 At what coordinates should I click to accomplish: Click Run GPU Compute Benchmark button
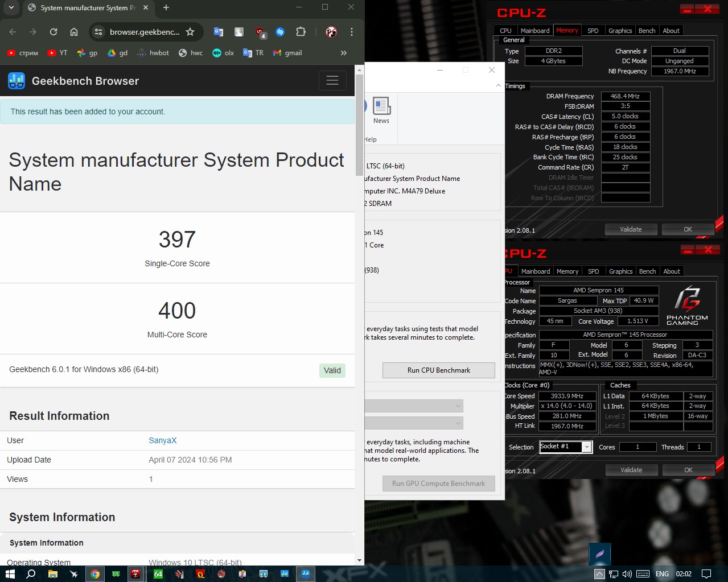[439, 484]
